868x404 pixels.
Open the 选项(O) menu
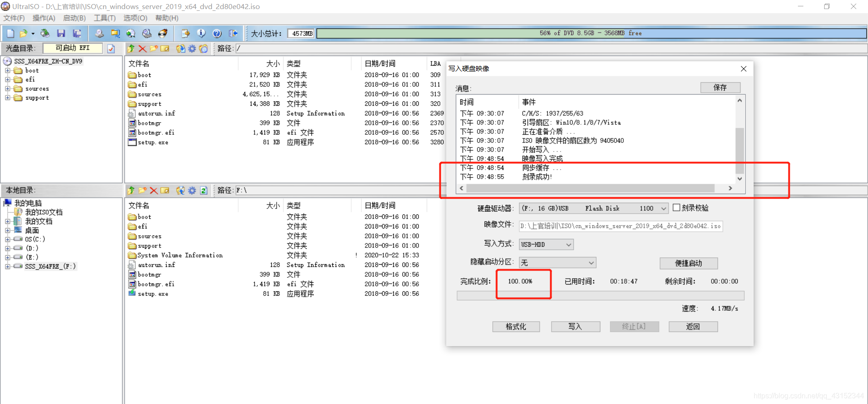coord(135,18)
